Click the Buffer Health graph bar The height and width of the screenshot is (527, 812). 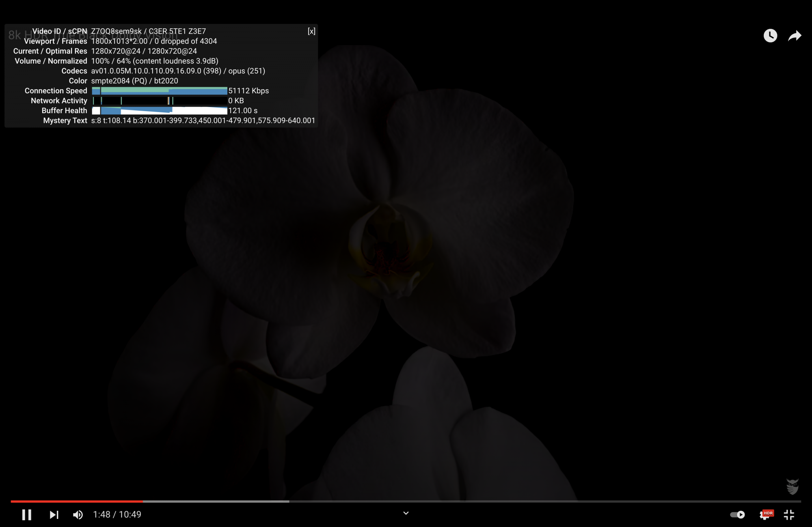[x=159, y=110]
